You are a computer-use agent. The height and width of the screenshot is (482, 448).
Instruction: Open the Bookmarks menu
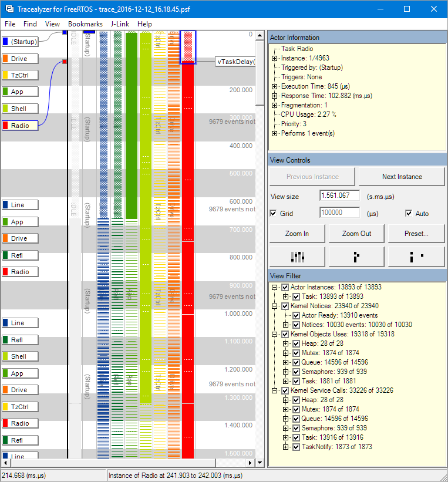click(85, 24)
